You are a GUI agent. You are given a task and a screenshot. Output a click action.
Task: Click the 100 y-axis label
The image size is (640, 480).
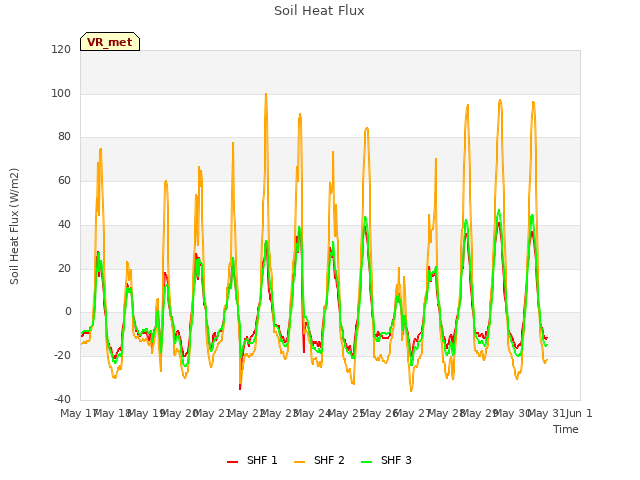pyautogui.click(x=61, y=93)
